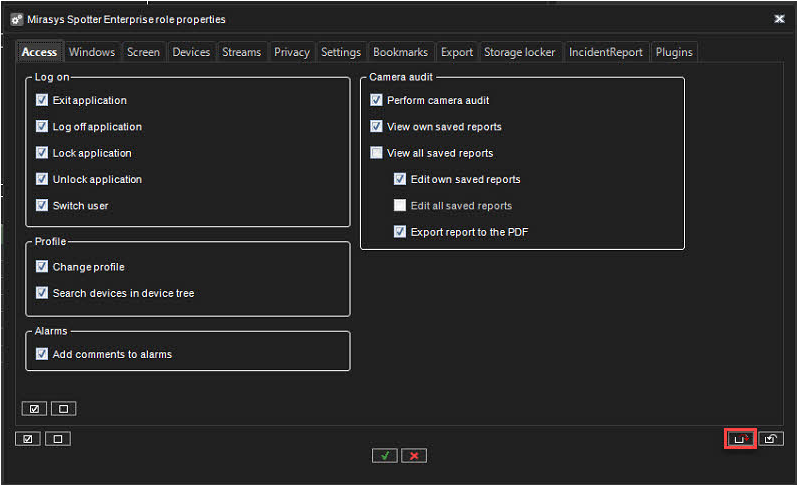Click the bottom-row select-all checkmark icon
The width and height of the screenshot is (797, 485).
(28, 438)
